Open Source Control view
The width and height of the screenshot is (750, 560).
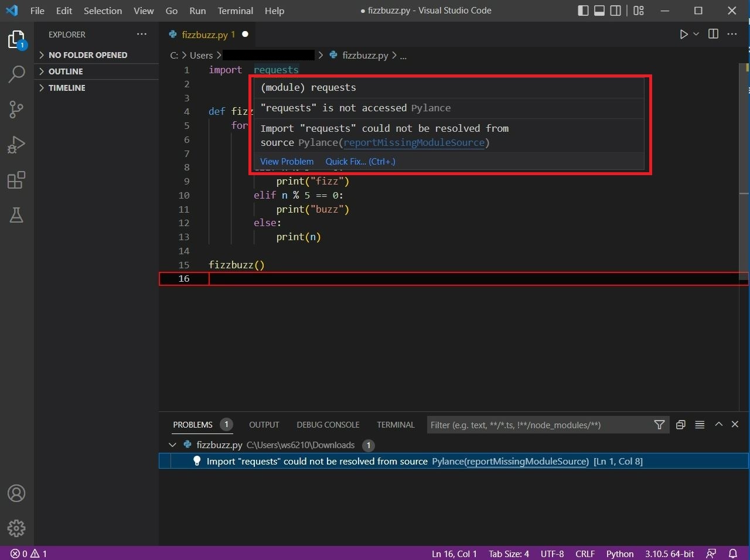16,109
